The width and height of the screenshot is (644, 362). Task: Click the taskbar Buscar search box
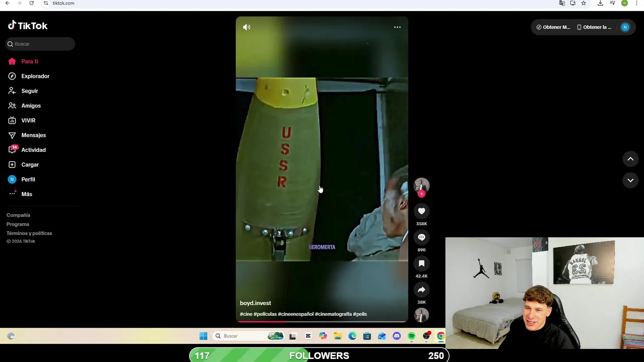[x=248, y=336]
